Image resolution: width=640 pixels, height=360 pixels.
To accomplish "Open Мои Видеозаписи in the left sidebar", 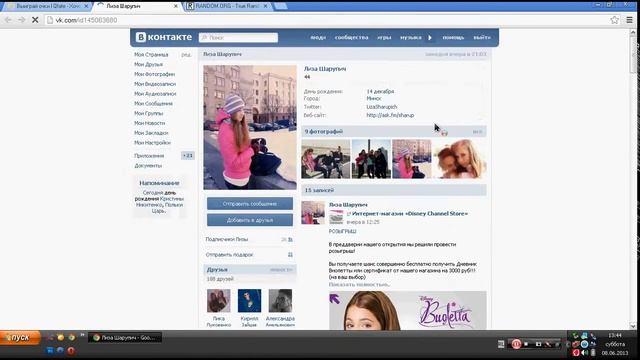I will click(x=155, y=84).
